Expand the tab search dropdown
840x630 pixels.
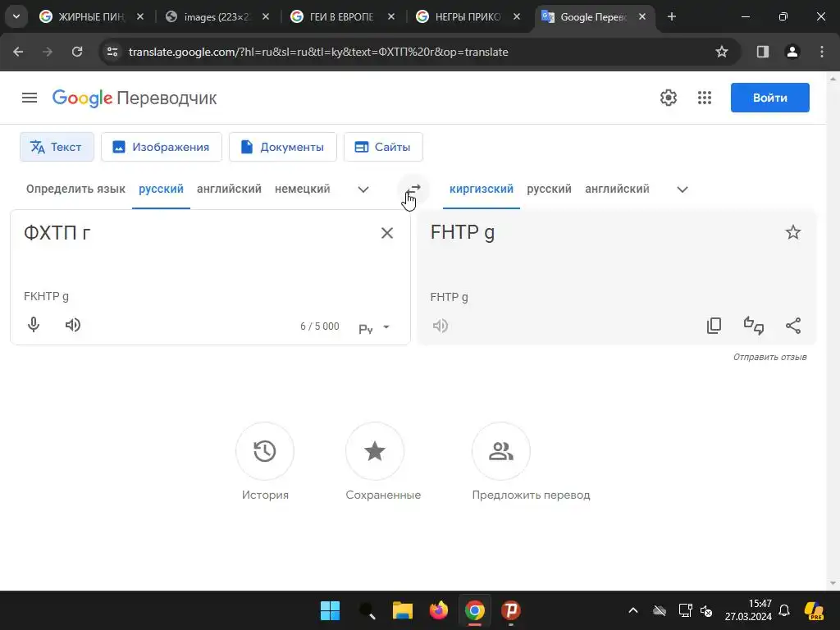point(16,16)
